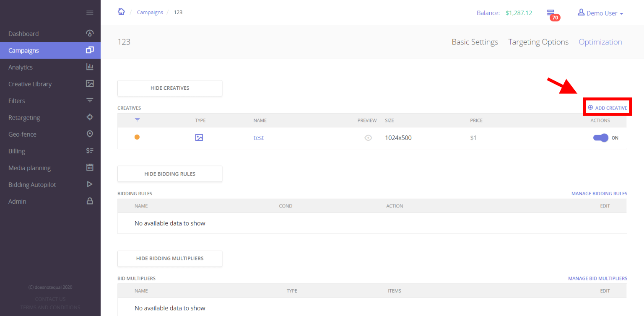Open Creative Library using its image icon
Image resolution: width=644 pixels, height=316 pixels.
click(x=90, y=84)
